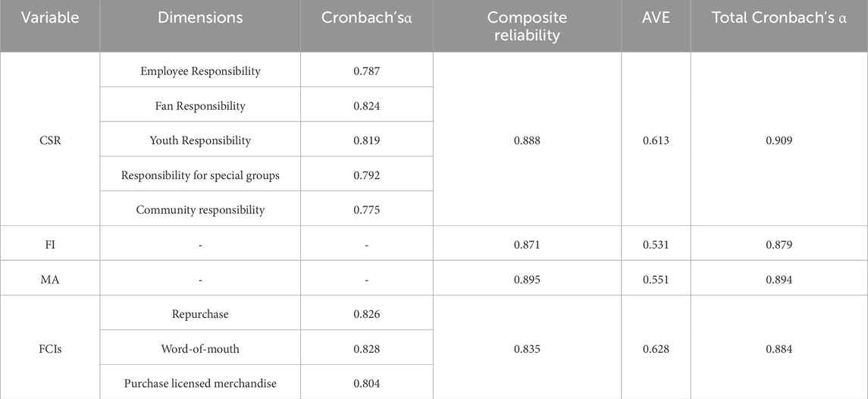Select the AVE column header

pos(656,17)
